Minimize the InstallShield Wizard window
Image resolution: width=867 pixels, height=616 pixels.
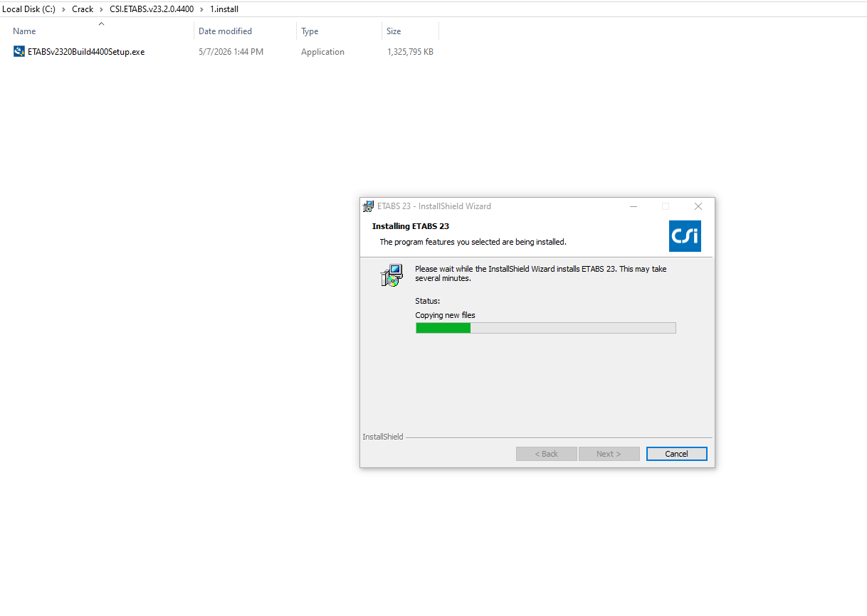[x=633, y=206]
